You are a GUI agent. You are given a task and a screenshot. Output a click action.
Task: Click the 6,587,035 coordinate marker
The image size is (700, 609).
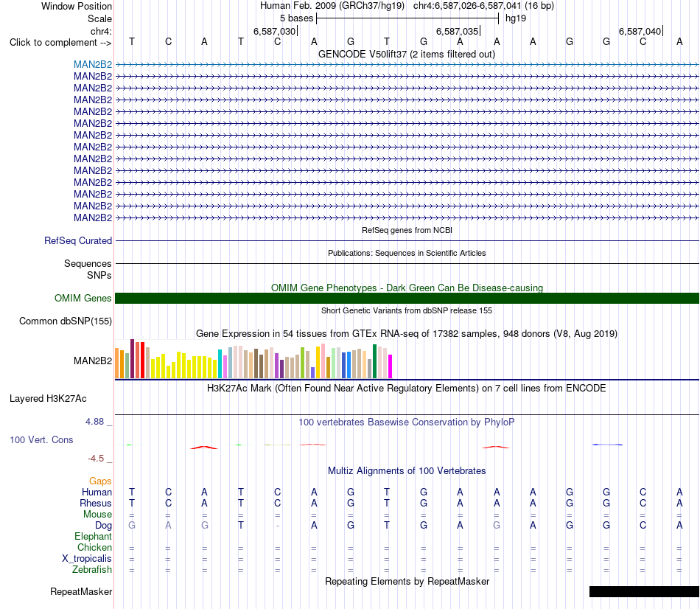[x=457, y=31]
